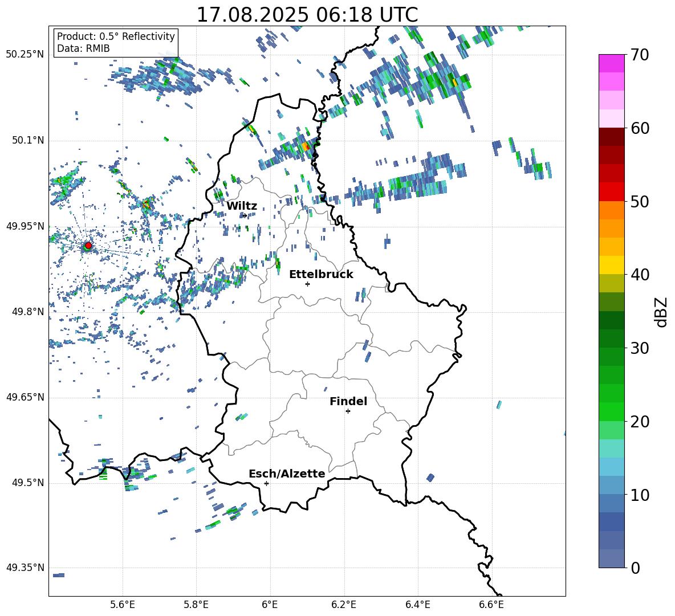The width and height of the screenshot is (675, 616).
Task: Click the 50.25°N latitude label
Action: coord(25,55)
